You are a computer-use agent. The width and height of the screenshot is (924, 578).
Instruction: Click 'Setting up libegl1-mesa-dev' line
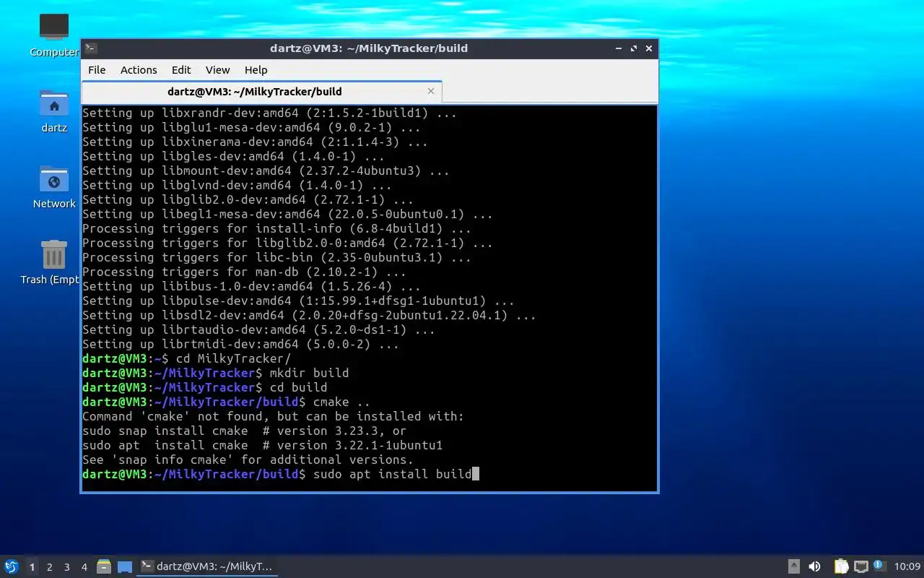coord(288,214)
